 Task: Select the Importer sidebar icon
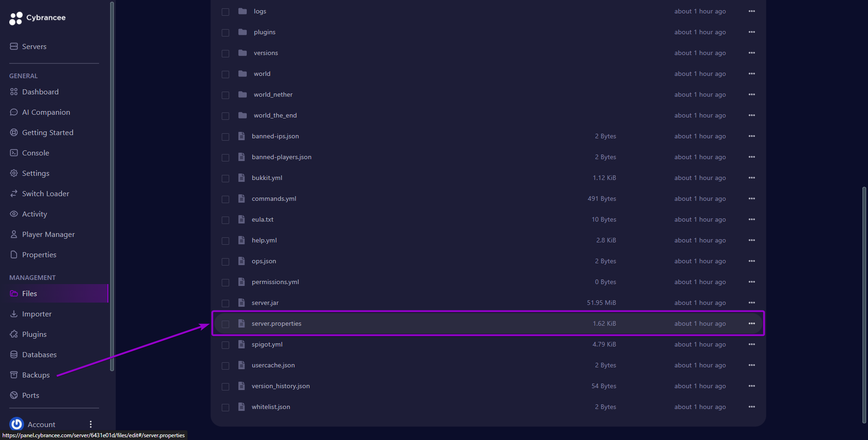tap(14, 314)
